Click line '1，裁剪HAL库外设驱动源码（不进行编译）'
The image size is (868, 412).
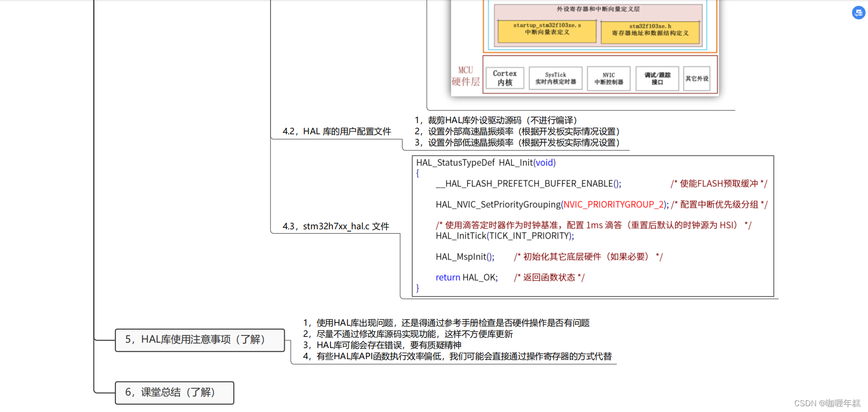[x=496, y=120]
